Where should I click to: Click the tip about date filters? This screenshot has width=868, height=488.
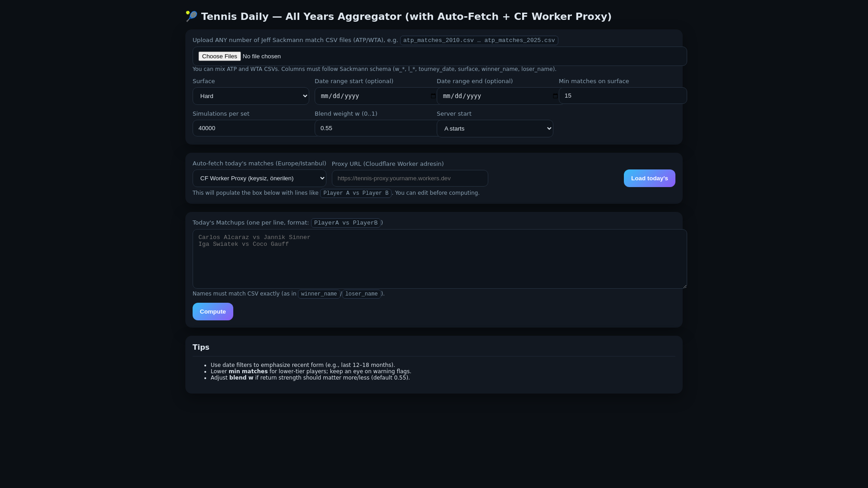[x=303, y=365]
